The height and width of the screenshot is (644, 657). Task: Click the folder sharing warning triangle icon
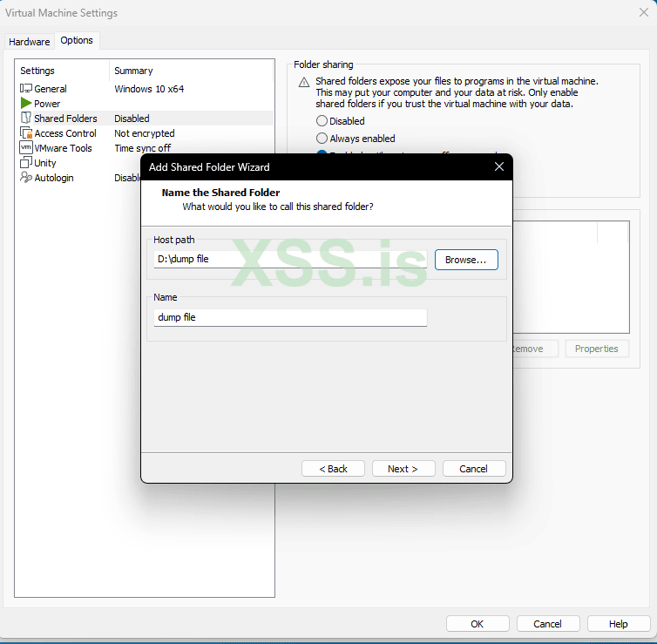pyautogui.click(x=304, y=82)
